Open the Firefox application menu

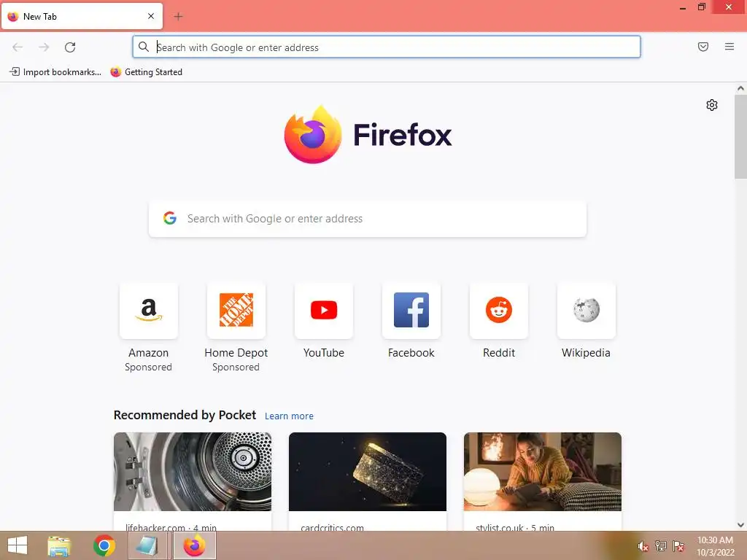729,47
